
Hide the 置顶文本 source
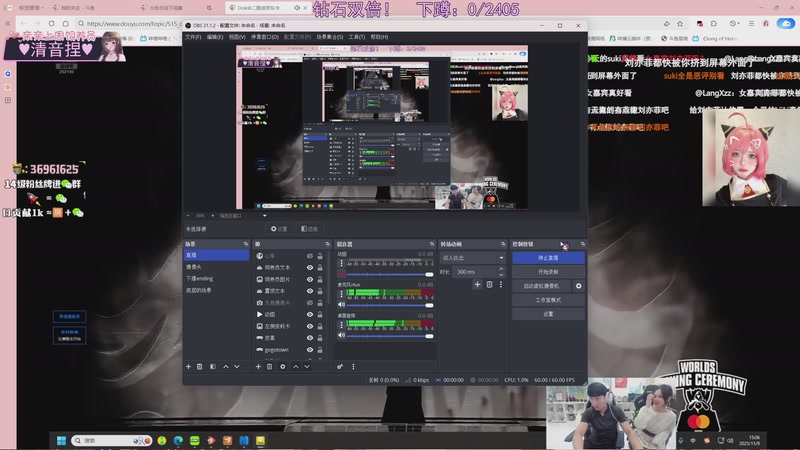tap(310, 291)
